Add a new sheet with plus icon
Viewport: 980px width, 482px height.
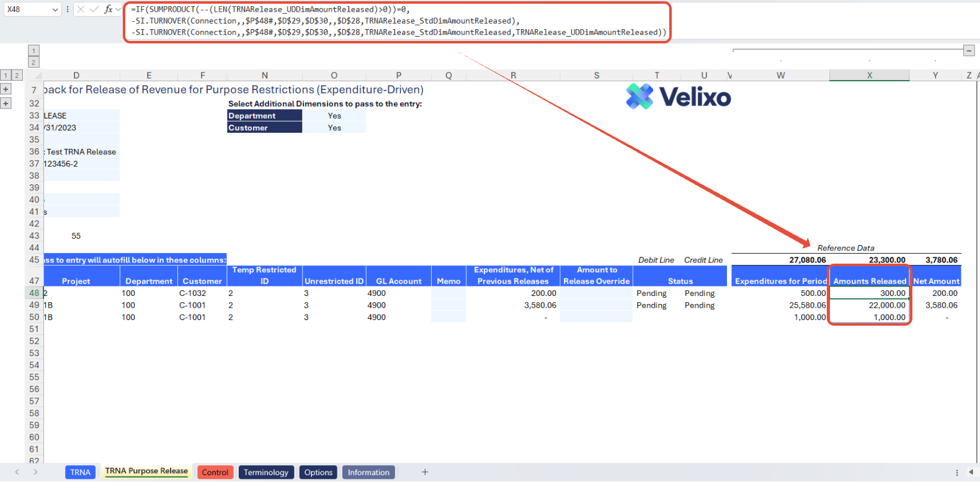[x=425, y=472]
